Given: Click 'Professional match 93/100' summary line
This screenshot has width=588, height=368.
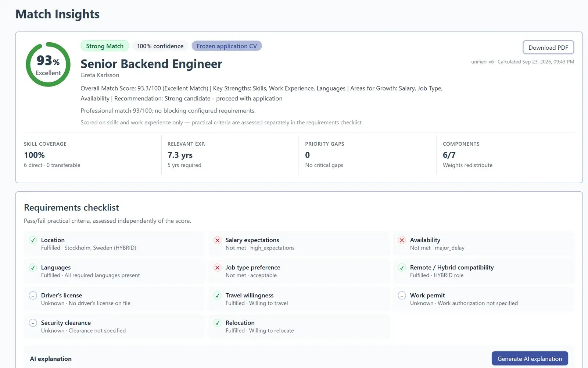Looking at the screenshot, I should pyautogui.click(x=168, y=111).
